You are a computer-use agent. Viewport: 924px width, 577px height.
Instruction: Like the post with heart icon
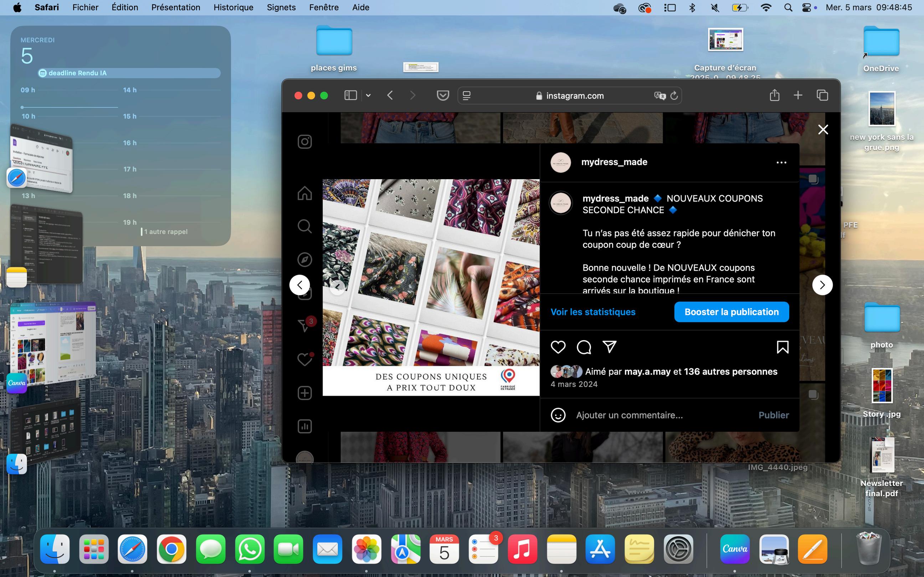click(558, 347)
